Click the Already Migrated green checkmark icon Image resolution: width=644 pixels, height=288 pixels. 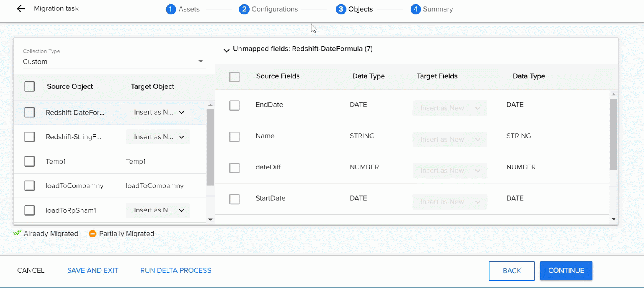(x=17, y=233)
